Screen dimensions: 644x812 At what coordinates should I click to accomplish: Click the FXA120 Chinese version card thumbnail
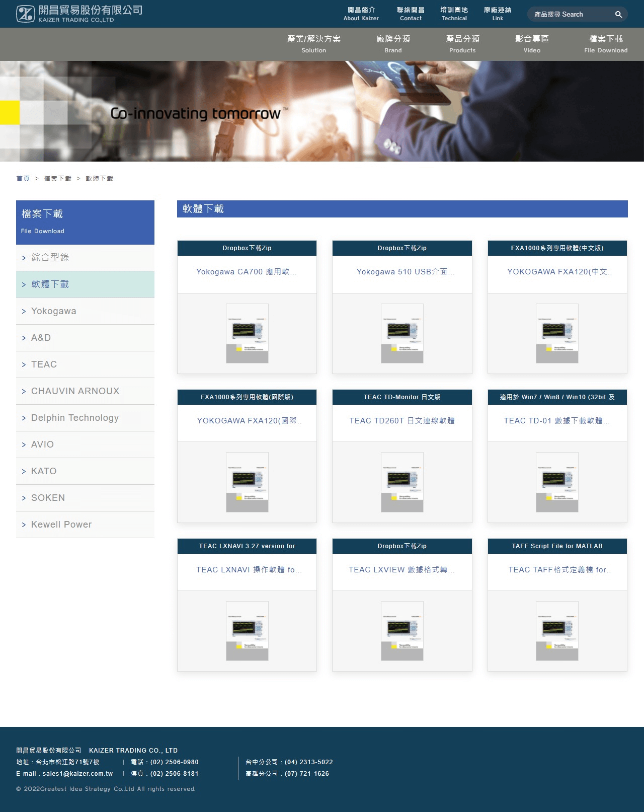tap(557, 333)
